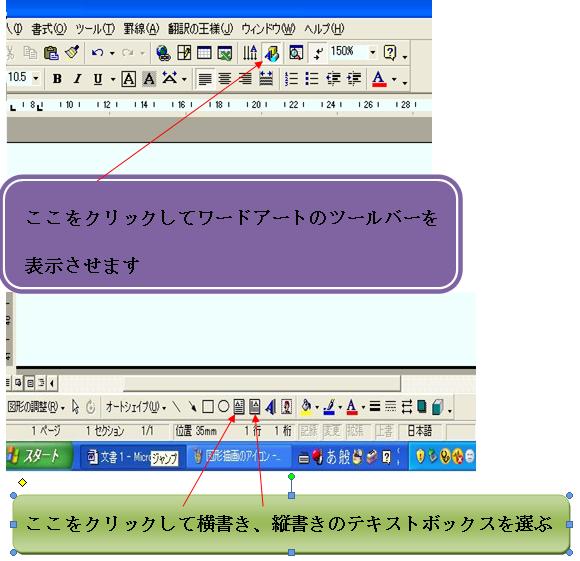The width and height of the screenshot is (580, 561).
Task: Select the Oval shape tool
Action: pos(223,407)
